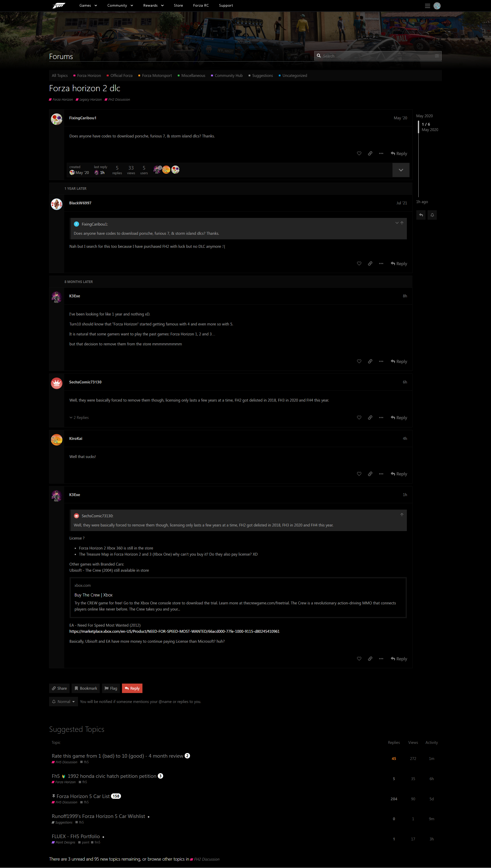Click into the forum Search field

coord(376,56)
